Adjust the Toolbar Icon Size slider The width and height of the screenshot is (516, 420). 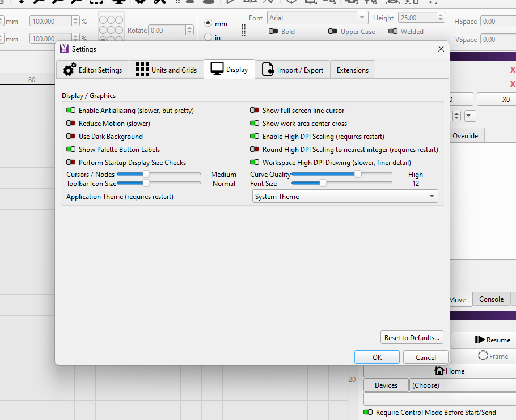159,183
